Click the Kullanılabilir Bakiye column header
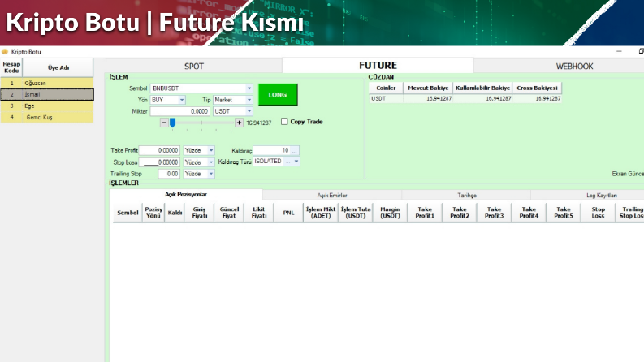Screen dimensions: 644x362 (482, 88)
